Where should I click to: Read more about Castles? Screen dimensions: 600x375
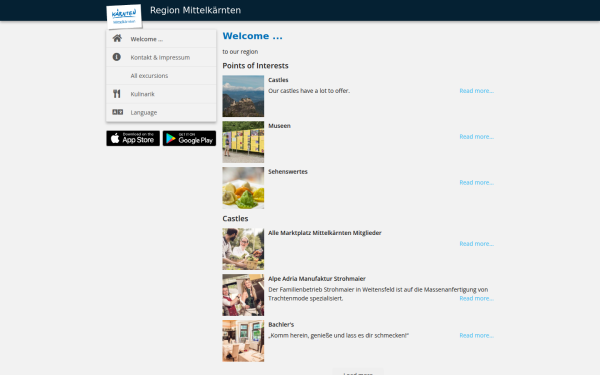click(476, 91)
